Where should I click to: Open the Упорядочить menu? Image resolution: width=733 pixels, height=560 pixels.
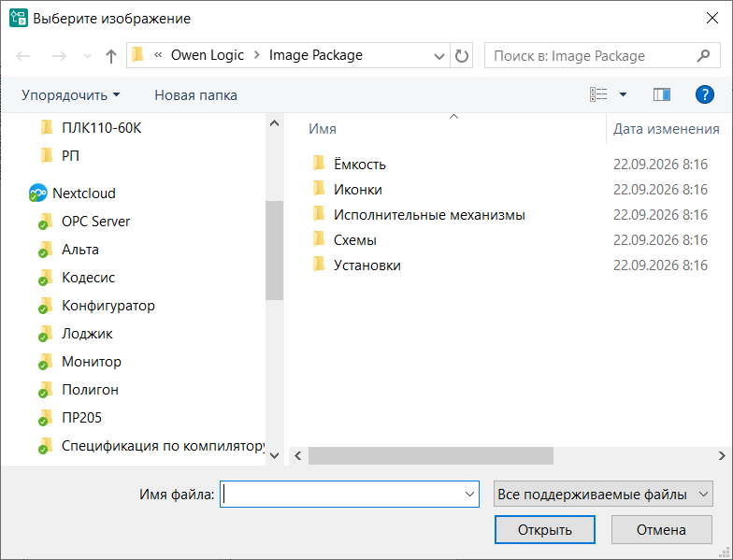(x=71, y=95)
